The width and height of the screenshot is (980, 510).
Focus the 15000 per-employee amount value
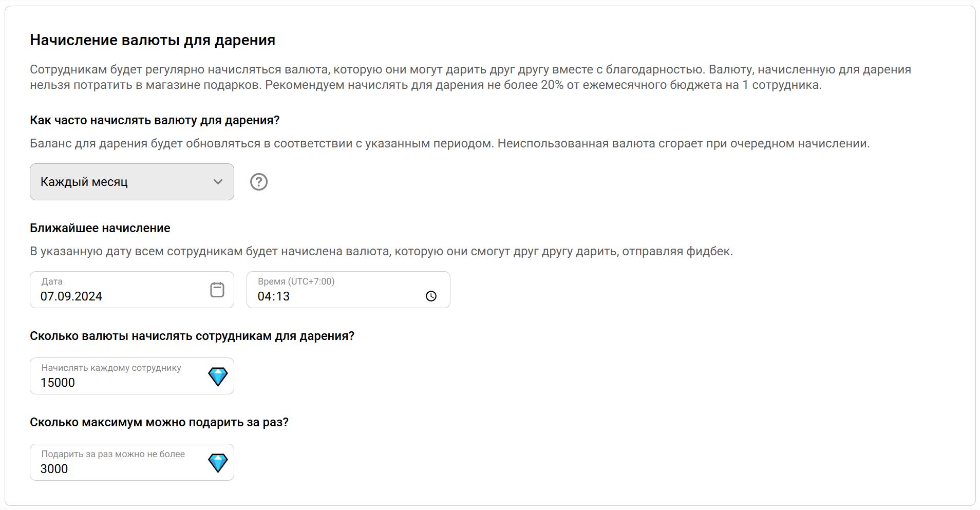coord(58,383)
